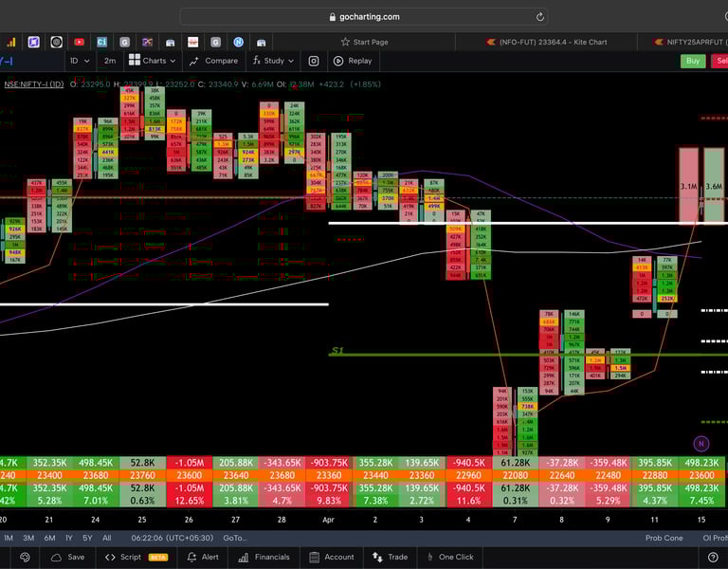
Task: Set range to 5Y
Action: (x=87, y=538)
